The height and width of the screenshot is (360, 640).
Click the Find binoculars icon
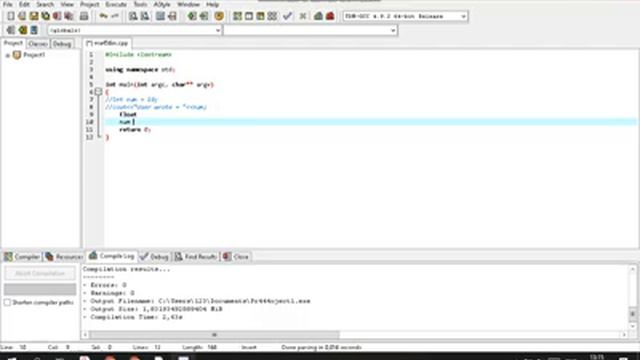(133, 16)
